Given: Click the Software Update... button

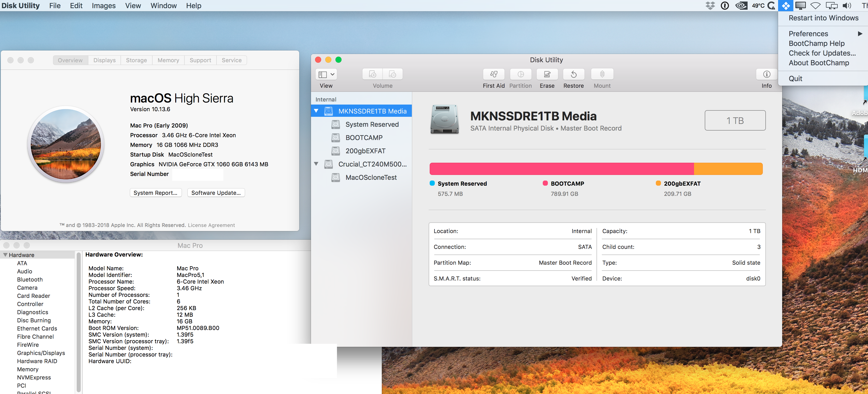Looking at the screenshot, I should coord(216,193).
